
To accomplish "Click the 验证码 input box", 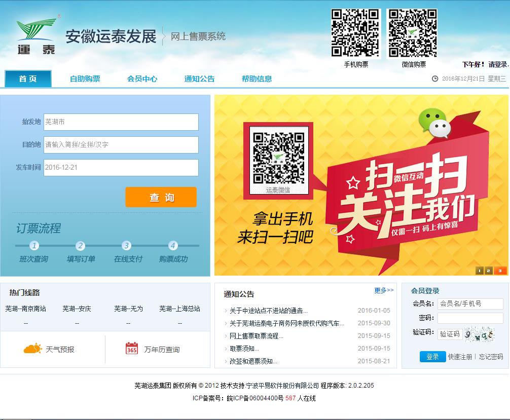I will click(x=450, y=334).
